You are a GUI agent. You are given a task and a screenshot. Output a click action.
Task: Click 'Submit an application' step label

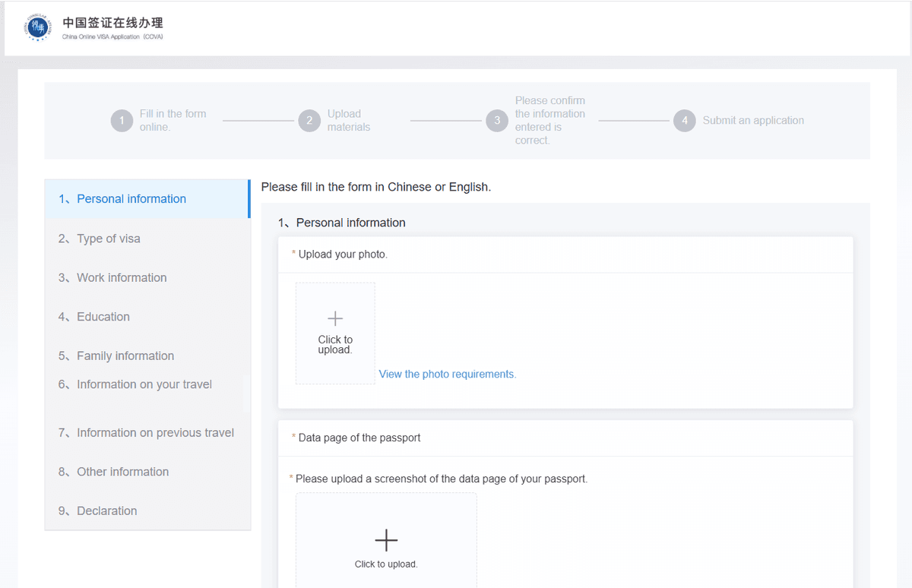click(x=753, y=120)
